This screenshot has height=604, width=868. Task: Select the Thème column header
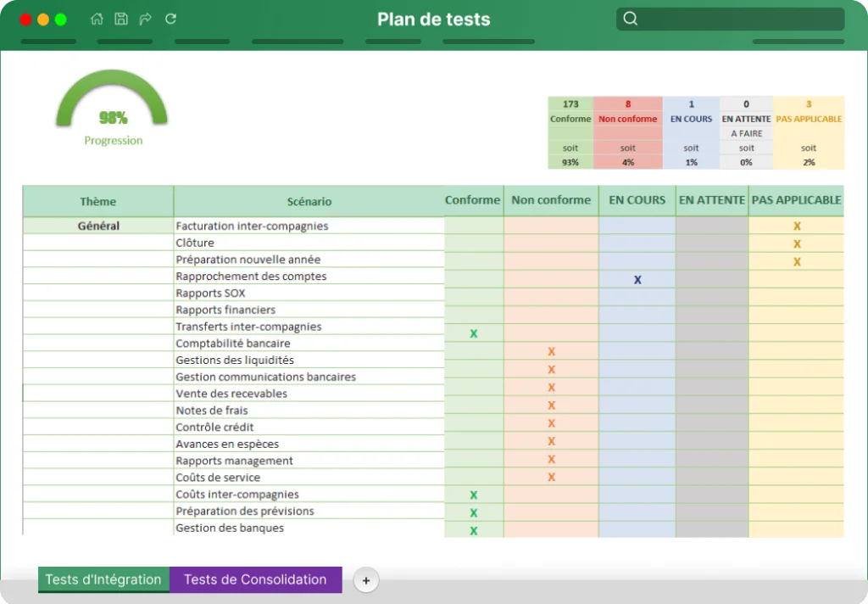[x=98, y=201]
